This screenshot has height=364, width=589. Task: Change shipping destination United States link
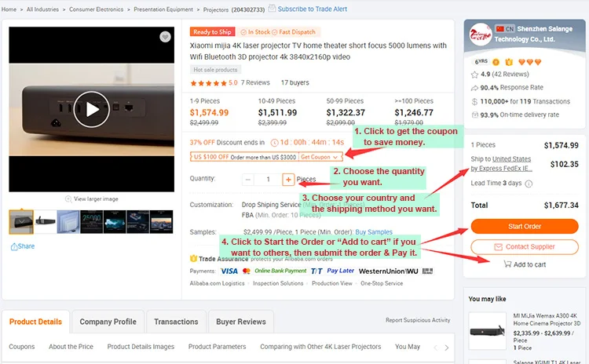(511, 159)
